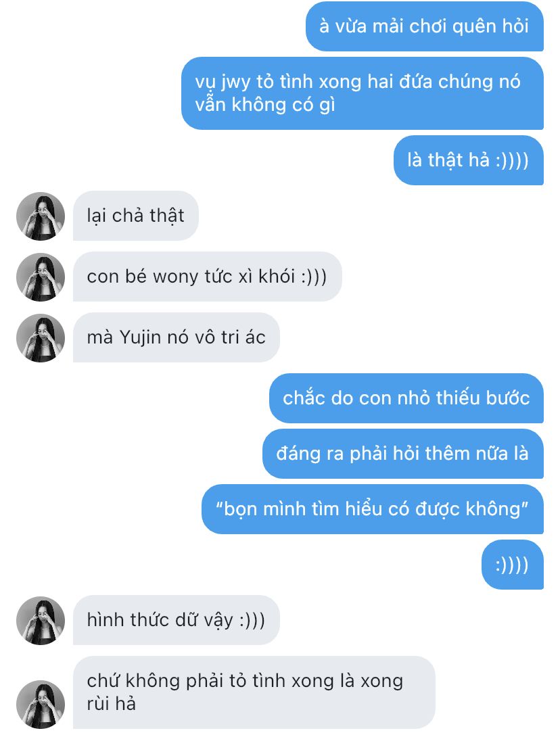Select the gray 'lại chả thật' bubble

point(135,216)
